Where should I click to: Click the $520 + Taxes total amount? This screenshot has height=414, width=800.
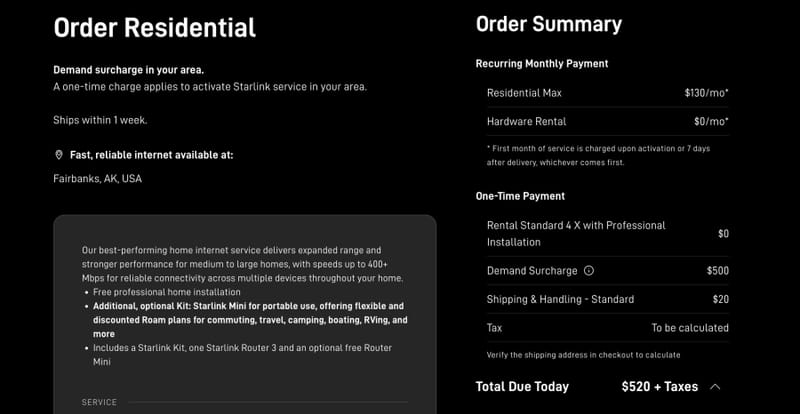click(660, 387)
